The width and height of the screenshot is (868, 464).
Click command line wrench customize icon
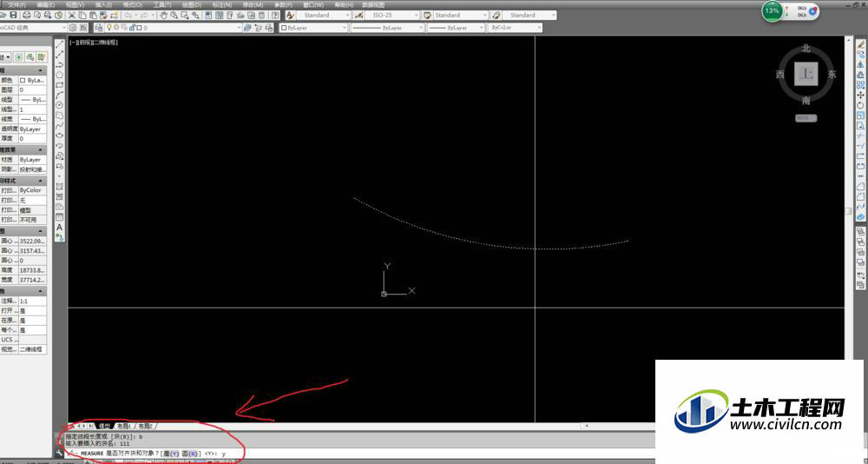pyautogui.click(x=60, y=453)
